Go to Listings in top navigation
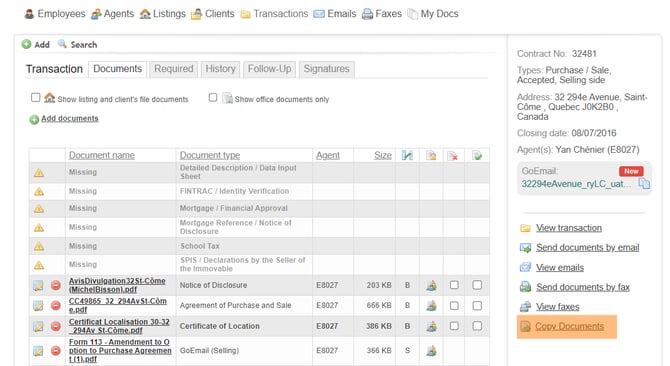The image size is (670, 366). pyautogui.click(x=163, y=14)
